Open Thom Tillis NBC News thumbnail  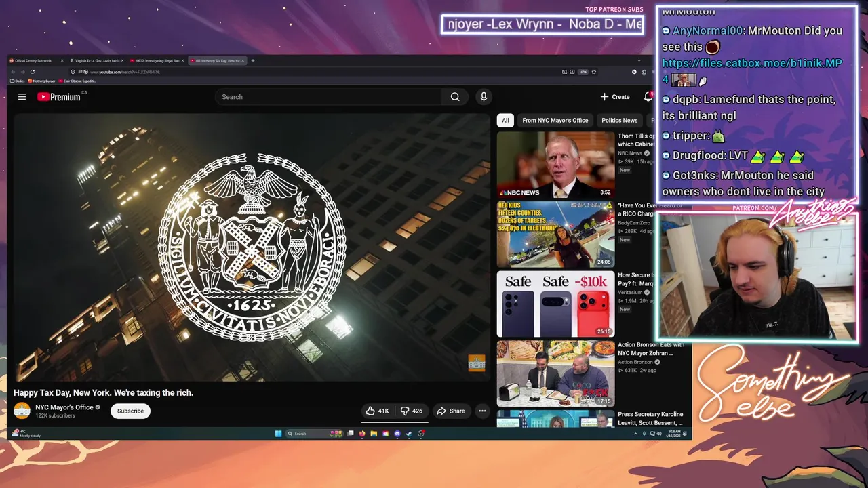555,165
